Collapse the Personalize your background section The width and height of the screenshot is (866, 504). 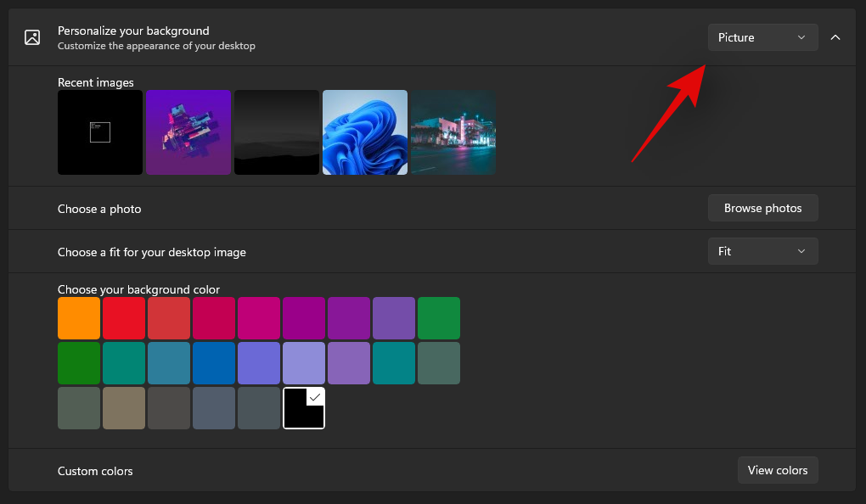pos(835,37)
